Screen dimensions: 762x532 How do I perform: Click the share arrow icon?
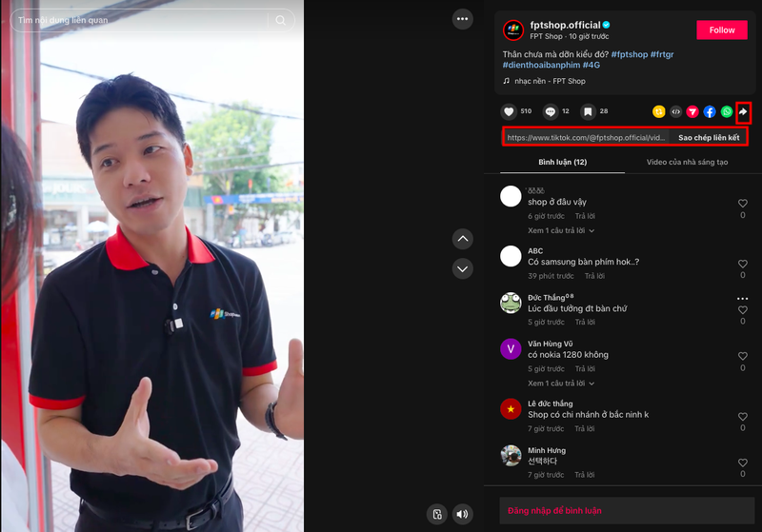point(743,112)
